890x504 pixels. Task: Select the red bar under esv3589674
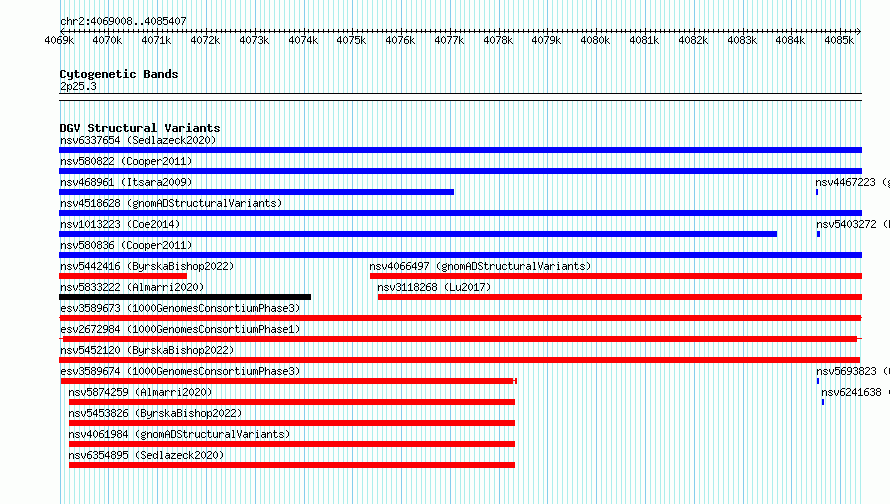coord(288,381)
